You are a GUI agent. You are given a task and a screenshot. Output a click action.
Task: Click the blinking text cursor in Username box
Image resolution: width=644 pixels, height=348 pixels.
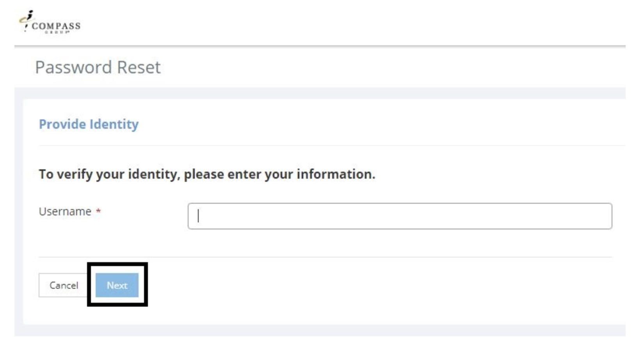point(198,216)
